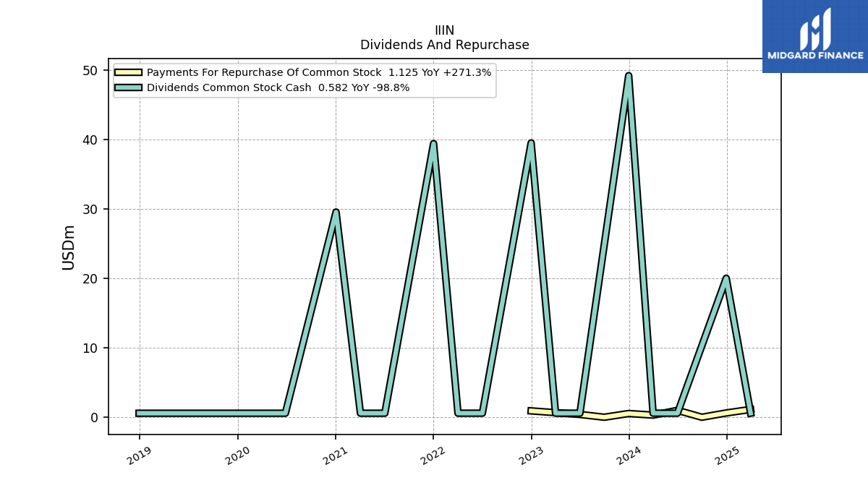Click the 2019 x-axis tick label
868x488 pixels.
[140, 455]
